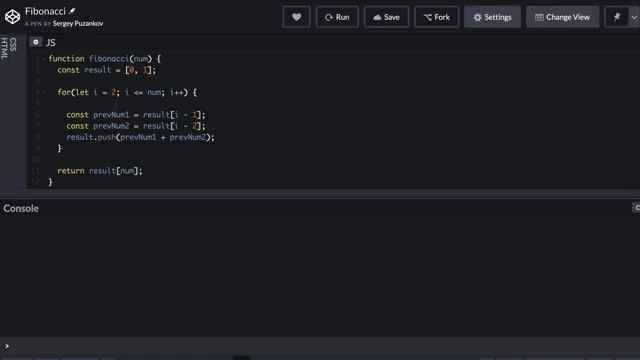Click the 'const prevNum2' line of code

tap(136, 126)
